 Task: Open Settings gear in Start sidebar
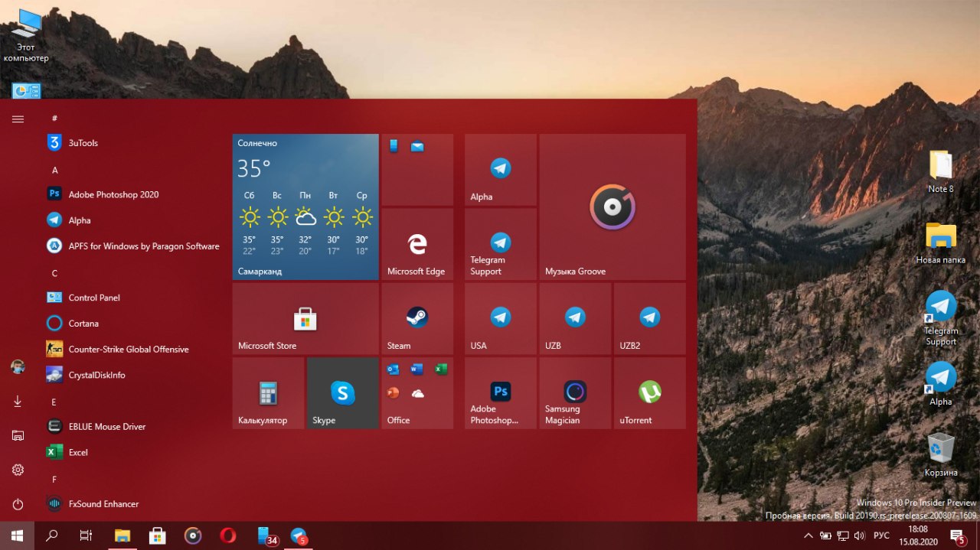click(18, 470)
